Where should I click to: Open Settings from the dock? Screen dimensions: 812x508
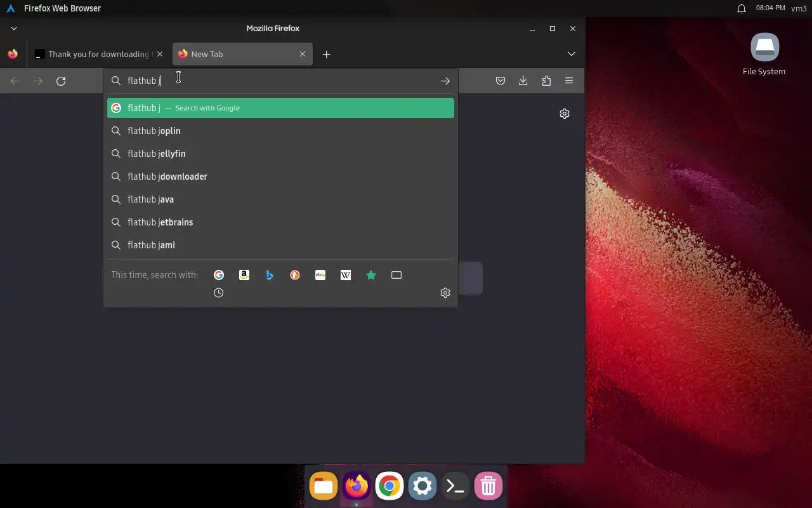click(422, 486)
